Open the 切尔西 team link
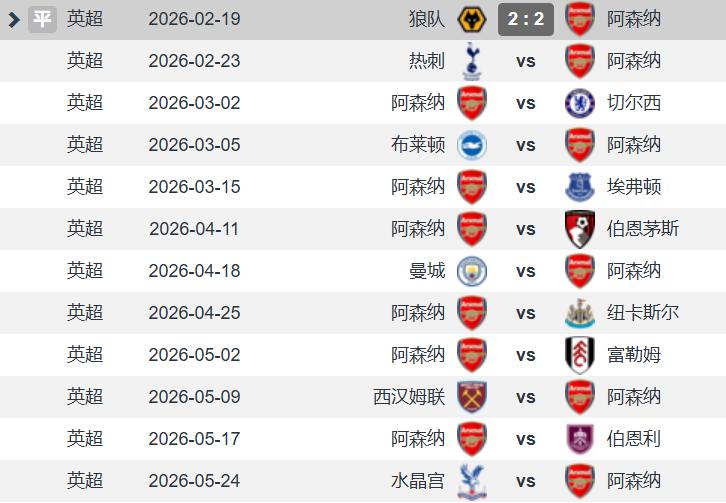 634,103
